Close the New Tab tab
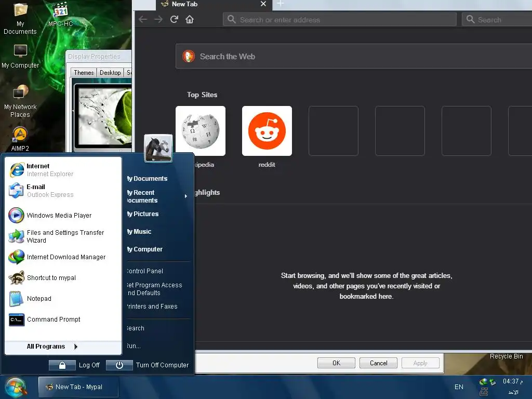This screenshot has height=399, width=532. (263, 4)
